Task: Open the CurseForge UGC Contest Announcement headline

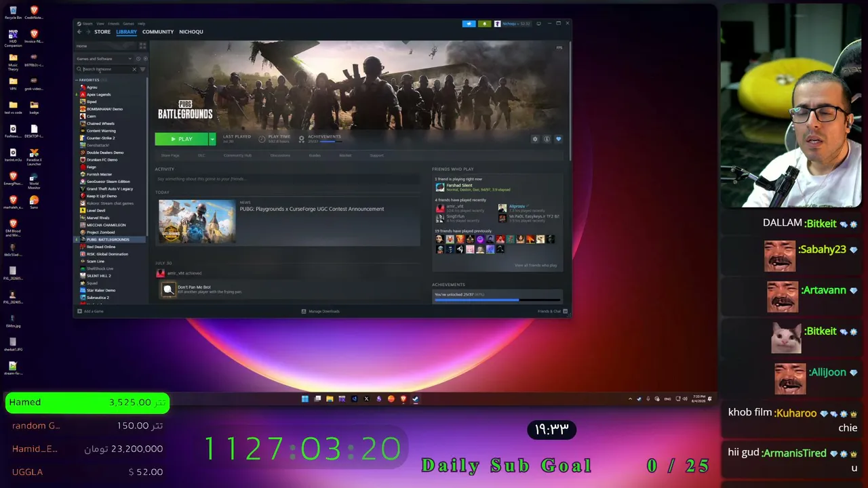Action: pyautogui.click(x=312, y=209)
